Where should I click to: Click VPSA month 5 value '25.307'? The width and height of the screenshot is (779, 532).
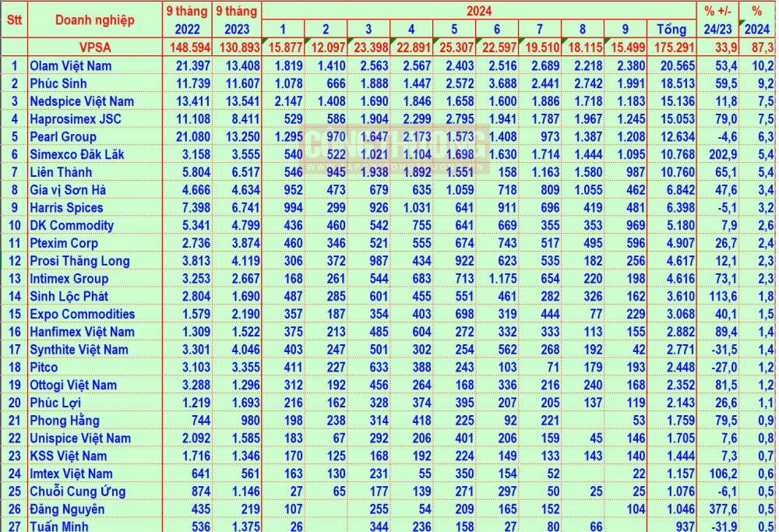coord(457,48)
